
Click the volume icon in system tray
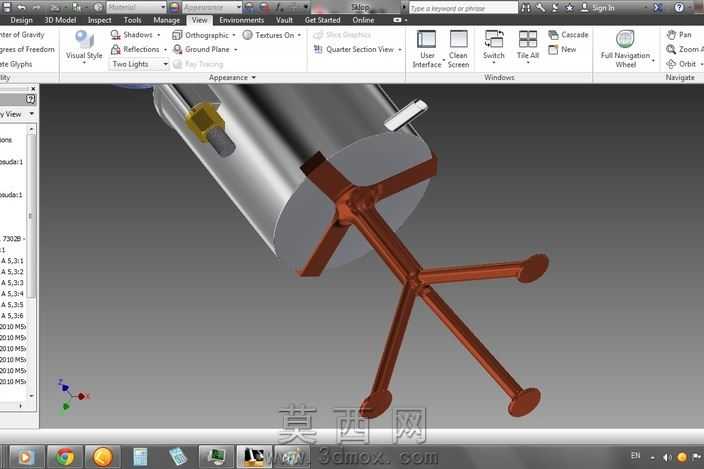[x=667, y=457]
